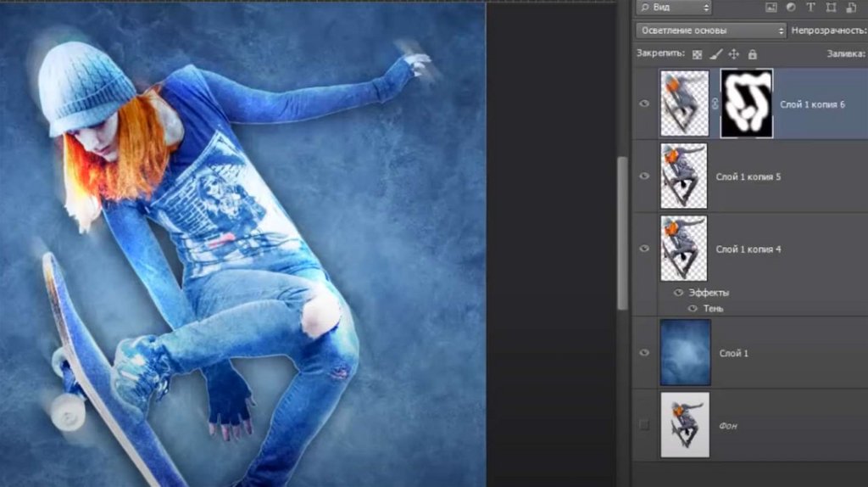868x487 pixels.
Task: Hide the Слой 1 копия 5 layer
Action: (645, 176)
